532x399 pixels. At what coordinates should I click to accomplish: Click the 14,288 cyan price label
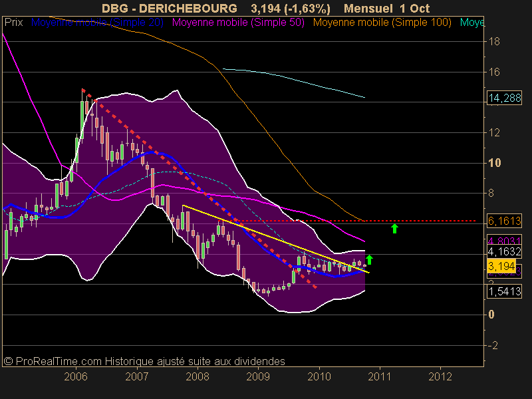click(505, 98)
